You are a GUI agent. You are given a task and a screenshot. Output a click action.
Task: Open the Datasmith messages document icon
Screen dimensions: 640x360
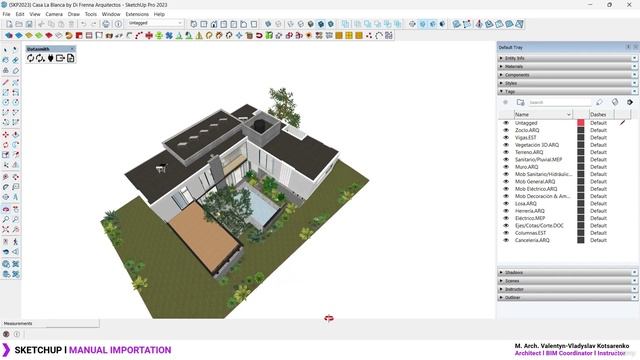[x=71, y=58]
